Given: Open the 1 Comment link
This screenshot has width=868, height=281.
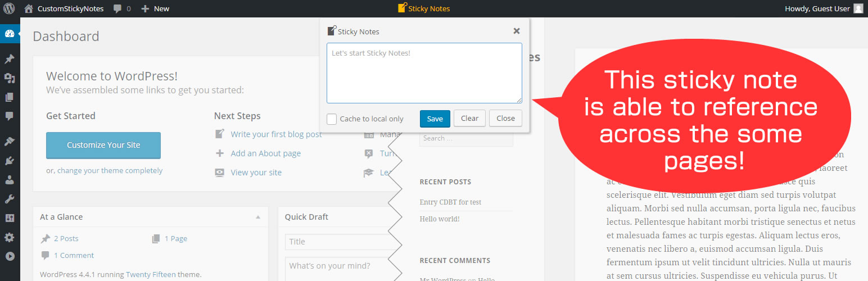Looking at the screenshot, I should pos(74,255).
